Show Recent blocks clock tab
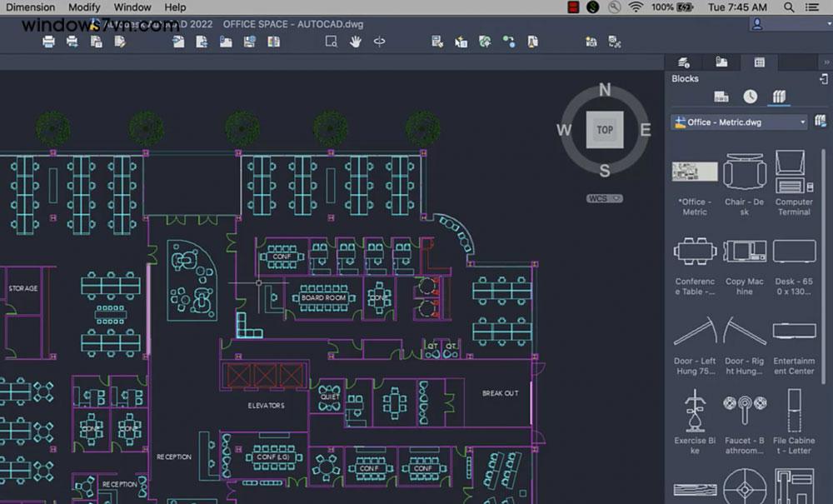Image resolution: width=833 pixels, height=504 pixels. click(751, 96)
